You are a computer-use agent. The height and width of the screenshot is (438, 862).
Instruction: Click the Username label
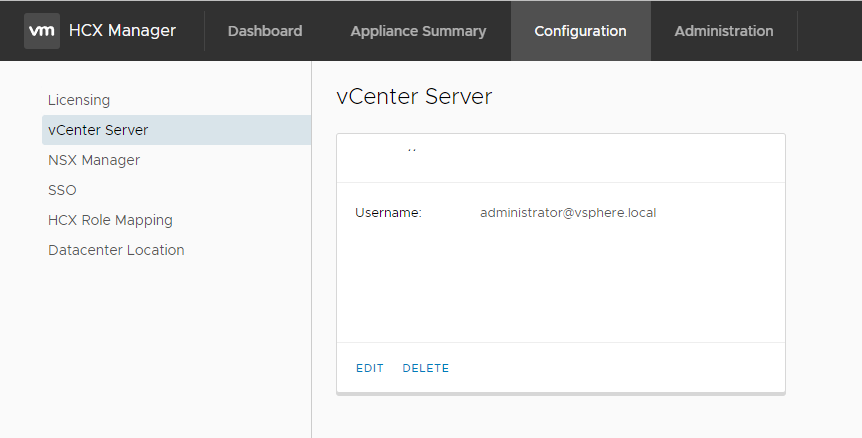pos(388,212)
